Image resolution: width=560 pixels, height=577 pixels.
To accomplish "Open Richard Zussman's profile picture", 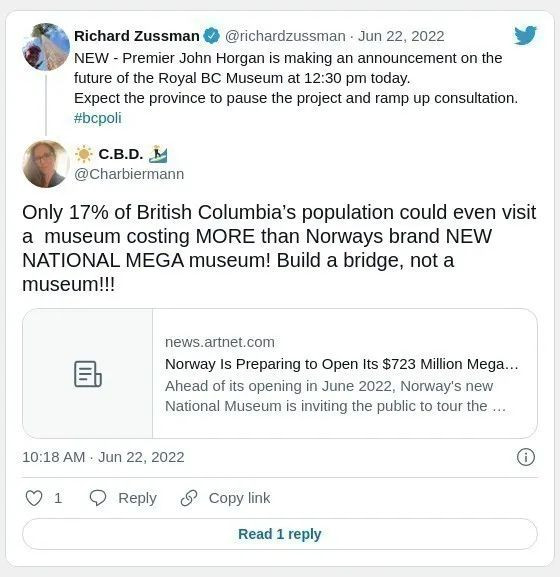I will [x=46, y=47].
